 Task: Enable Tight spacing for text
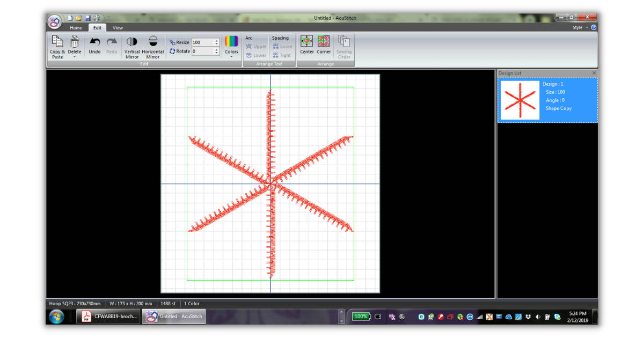(x=282, y=55)
